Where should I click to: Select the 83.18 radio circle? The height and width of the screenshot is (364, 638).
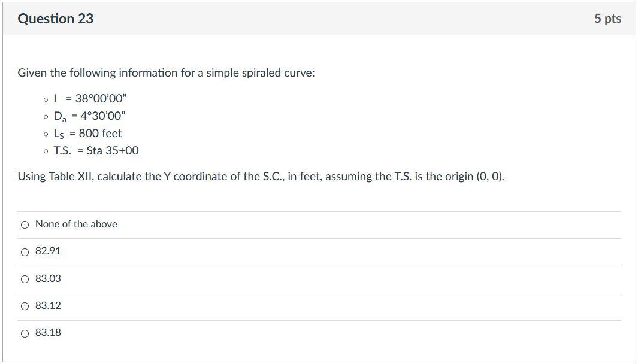point(25,334)
